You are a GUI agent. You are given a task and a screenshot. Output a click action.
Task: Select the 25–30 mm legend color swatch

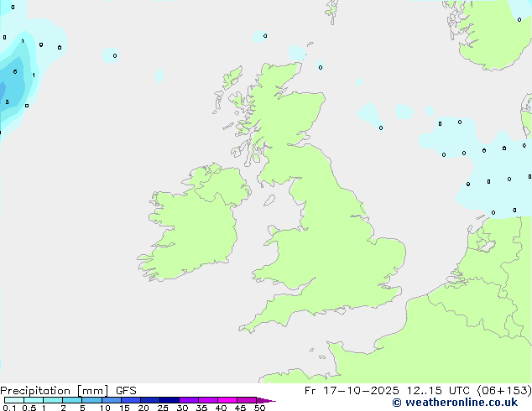click(x=170, y=400)
